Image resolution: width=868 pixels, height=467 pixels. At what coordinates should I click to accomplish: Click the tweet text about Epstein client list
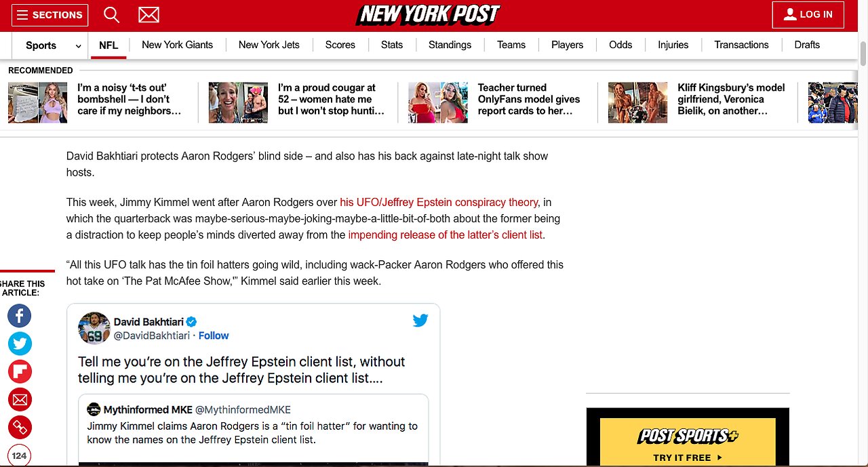241,370
